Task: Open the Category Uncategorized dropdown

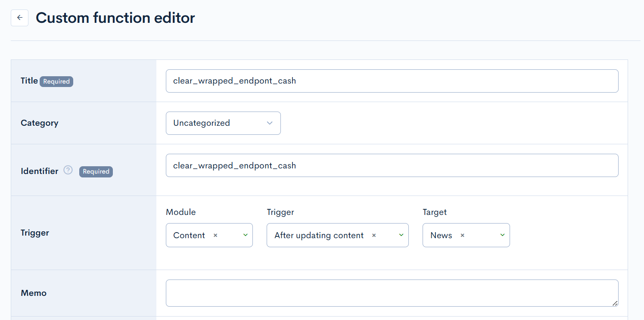Action: pos(223,123)
